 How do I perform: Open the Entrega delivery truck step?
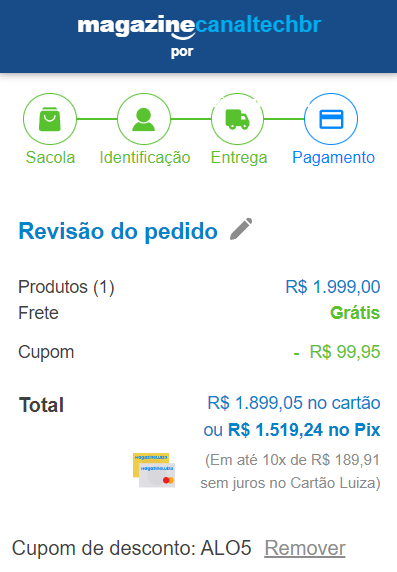point(238,119)
